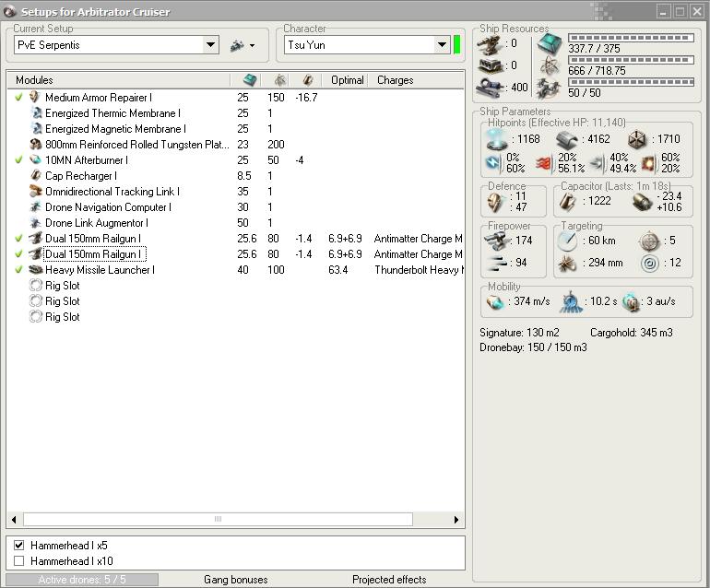
Task: Click the Energized Magnetic Membrane I icon
Action: click(x=36, y=129)
